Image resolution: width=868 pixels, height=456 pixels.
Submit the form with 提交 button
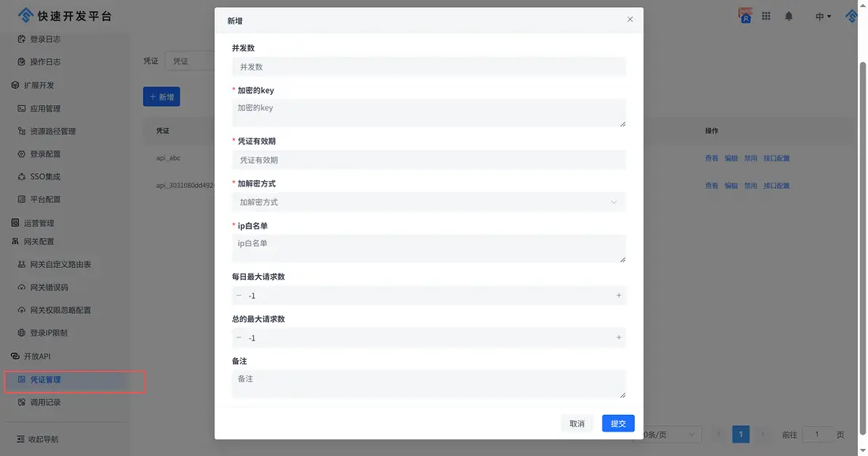tap(617, 423)
